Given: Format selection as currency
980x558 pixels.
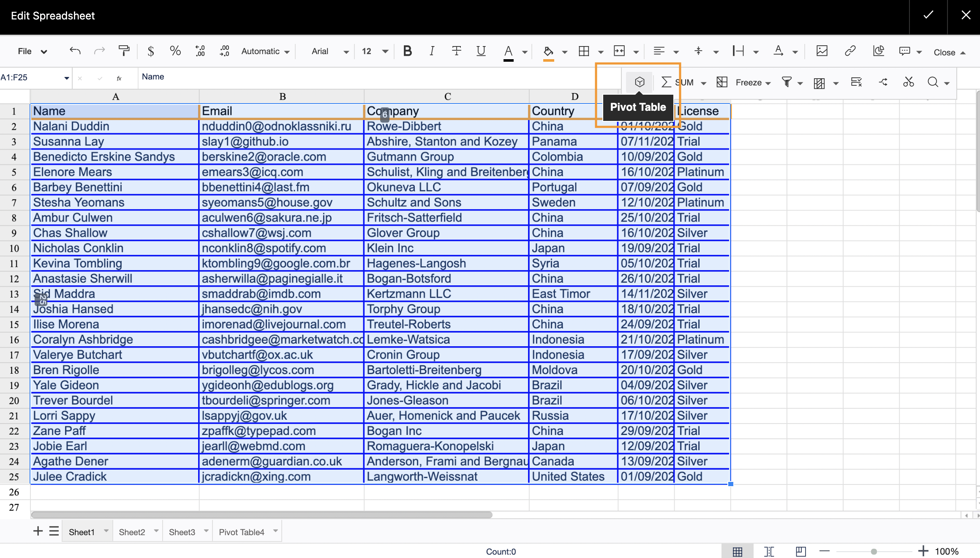Looking at the screenshot, I should [151, 51].
